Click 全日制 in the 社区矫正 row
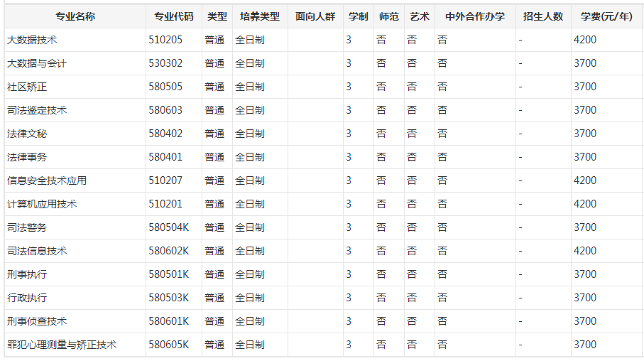The height and width of the screenshot is (361, 644). 250,87
